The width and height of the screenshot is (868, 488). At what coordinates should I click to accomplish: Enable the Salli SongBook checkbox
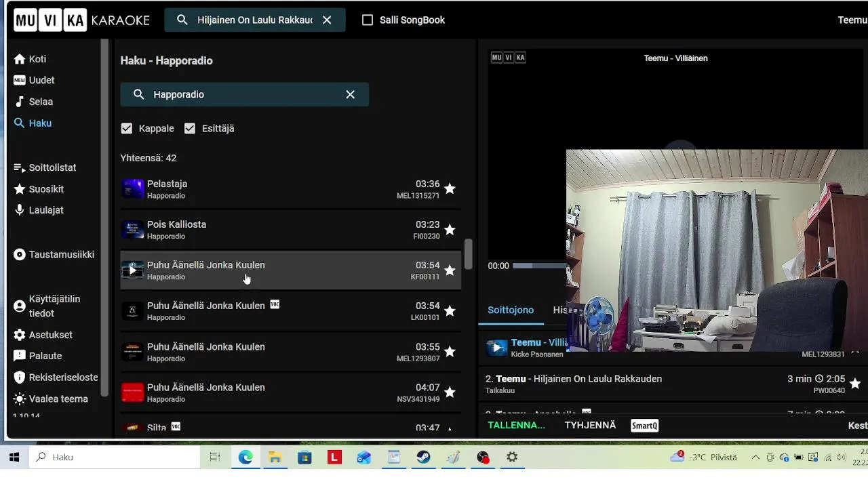click(368, 20)
